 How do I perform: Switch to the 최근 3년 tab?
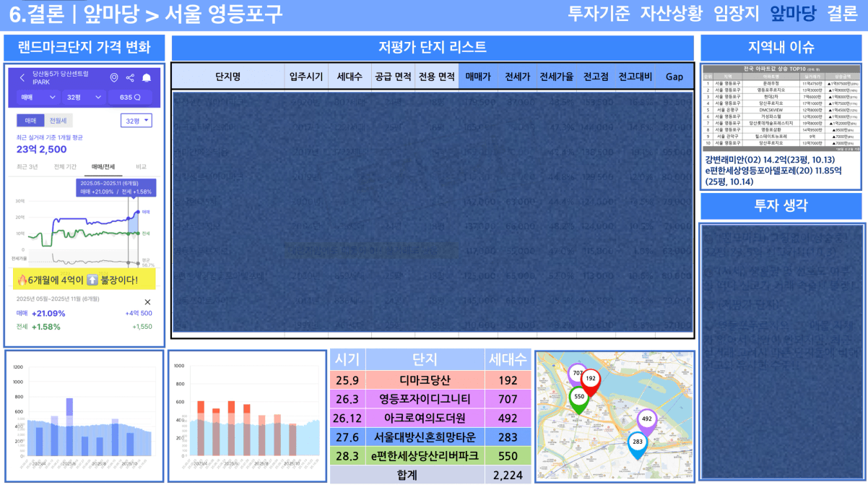28,167
